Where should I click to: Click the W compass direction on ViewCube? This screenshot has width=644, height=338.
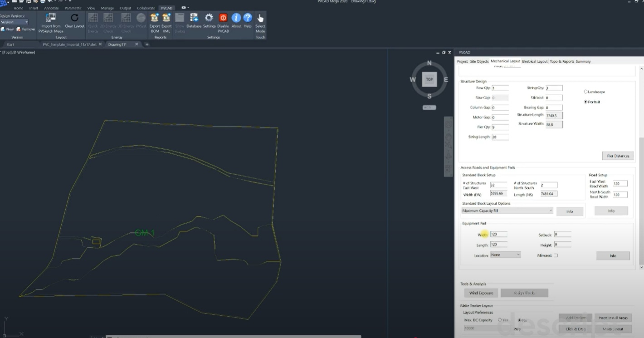tap(413, 80)
